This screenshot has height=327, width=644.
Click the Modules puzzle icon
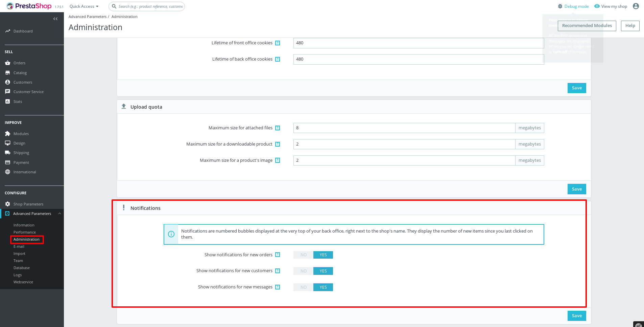click(x=8, y=134)
